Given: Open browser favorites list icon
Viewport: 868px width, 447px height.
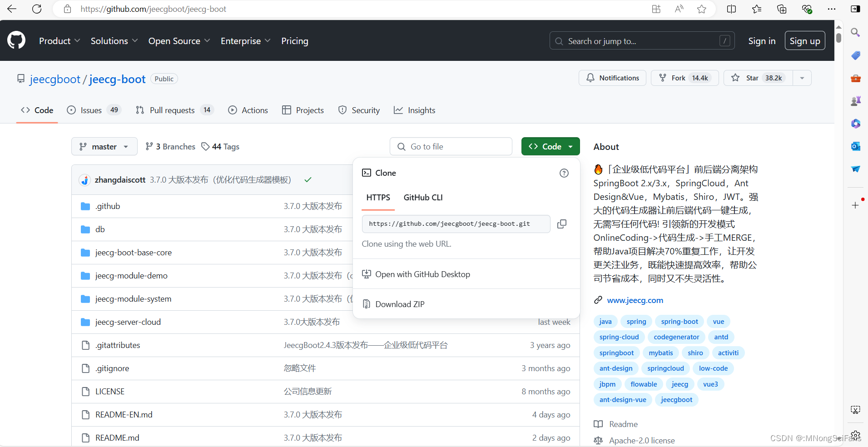Looking at the screenshot, I should tap(757, 9).
